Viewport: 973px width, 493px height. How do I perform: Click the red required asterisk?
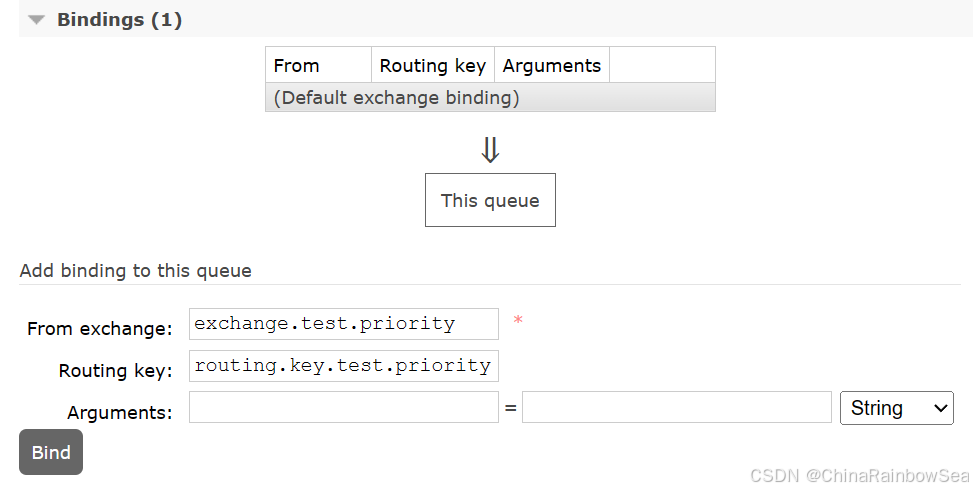(518, 322)
